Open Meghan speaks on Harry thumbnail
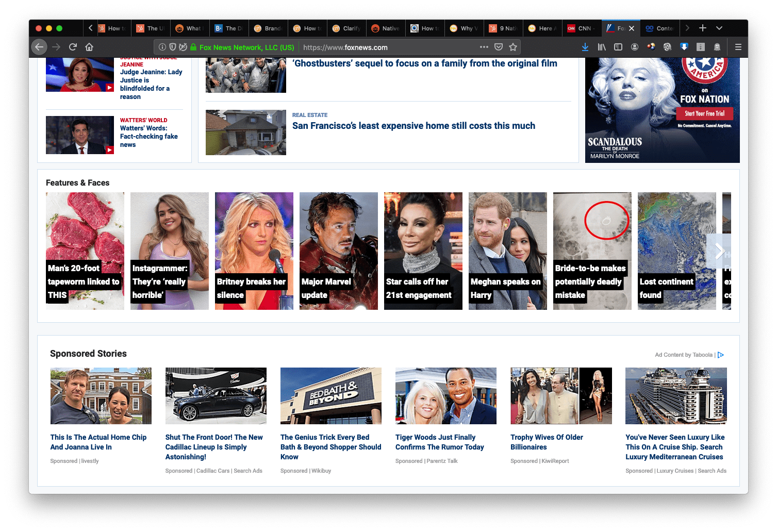 click(x=508, y=251)
